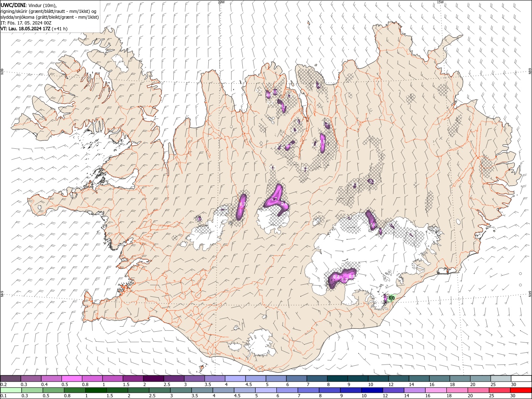Click the 'slydda/snjókoma' legend description line
The image size is (532, 399).
point(50,17)
